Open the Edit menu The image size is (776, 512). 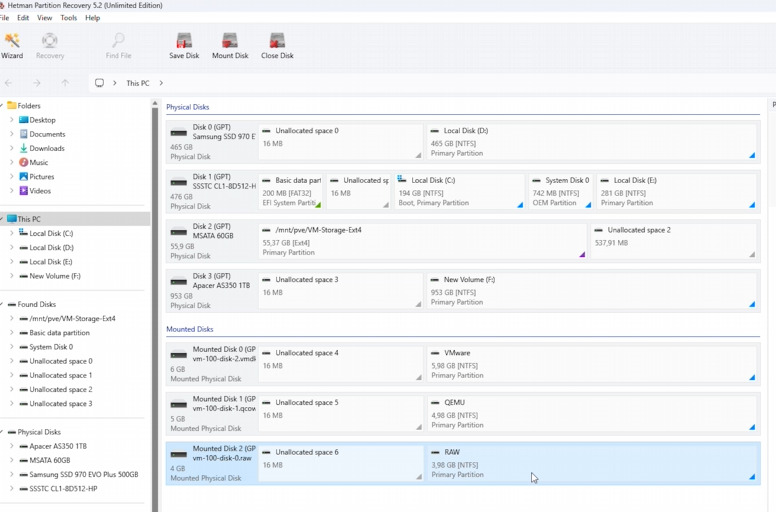click(23, 18)
